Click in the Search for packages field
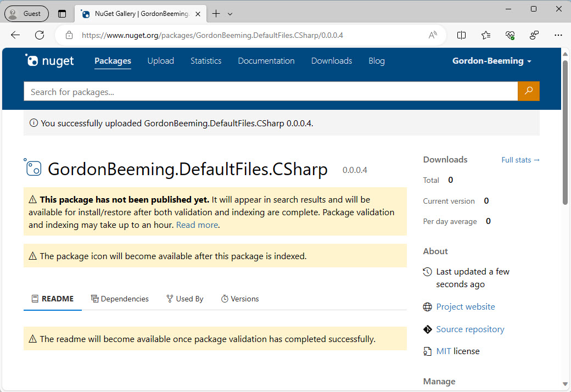 (271, 92)
